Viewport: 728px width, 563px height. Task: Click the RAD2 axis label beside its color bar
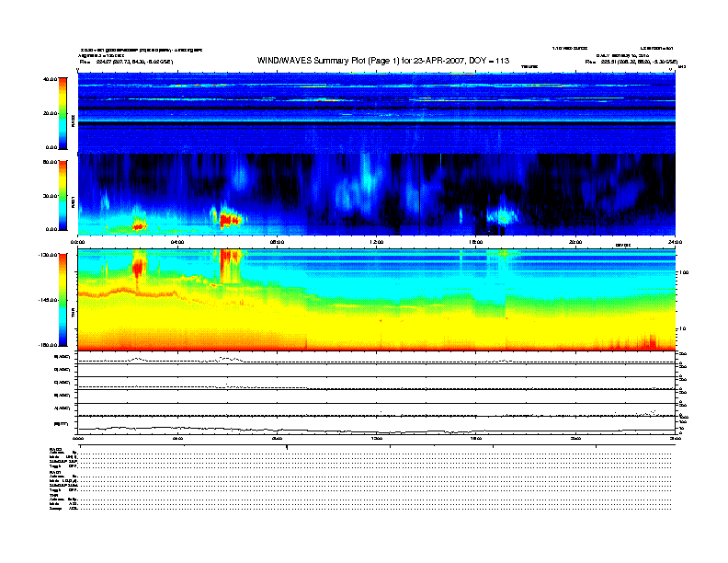73,121
